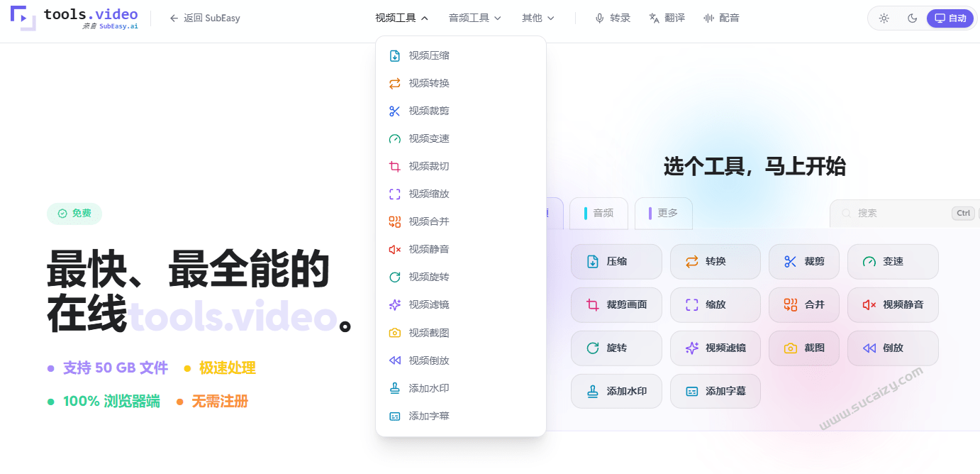Choose 视频转换 from the dropdown menu

461,83
